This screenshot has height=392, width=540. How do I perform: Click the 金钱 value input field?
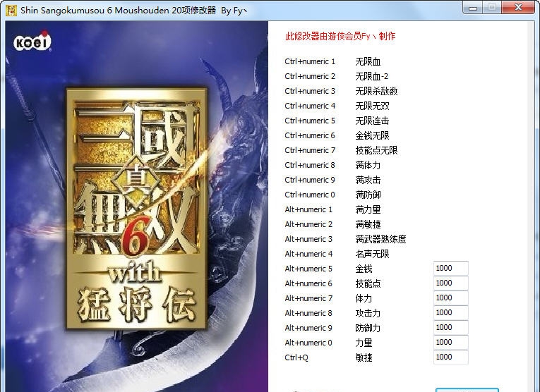coord(451,268)
